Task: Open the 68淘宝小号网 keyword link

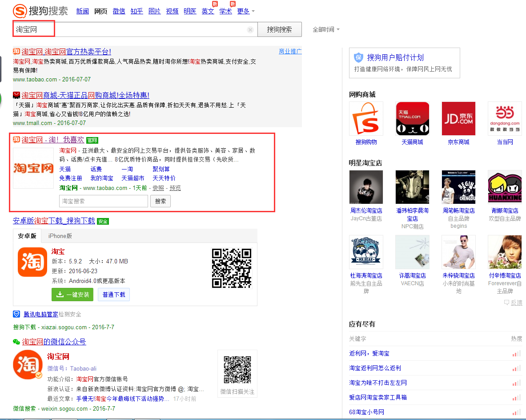Action: (x=367, y=412)
